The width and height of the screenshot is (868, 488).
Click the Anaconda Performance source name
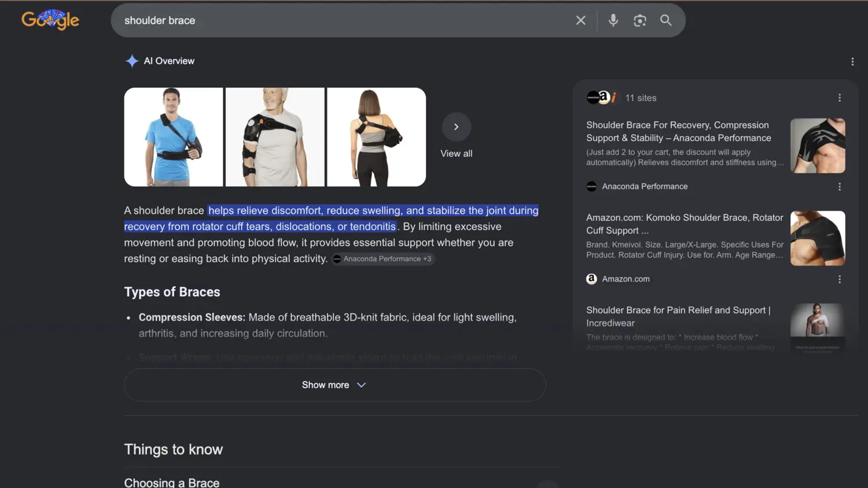pos(645,186)
